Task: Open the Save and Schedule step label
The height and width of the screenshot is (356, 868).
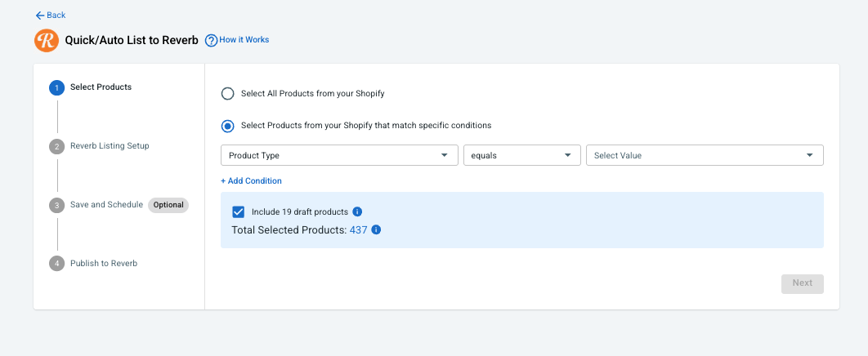Action: coord(107,204)
